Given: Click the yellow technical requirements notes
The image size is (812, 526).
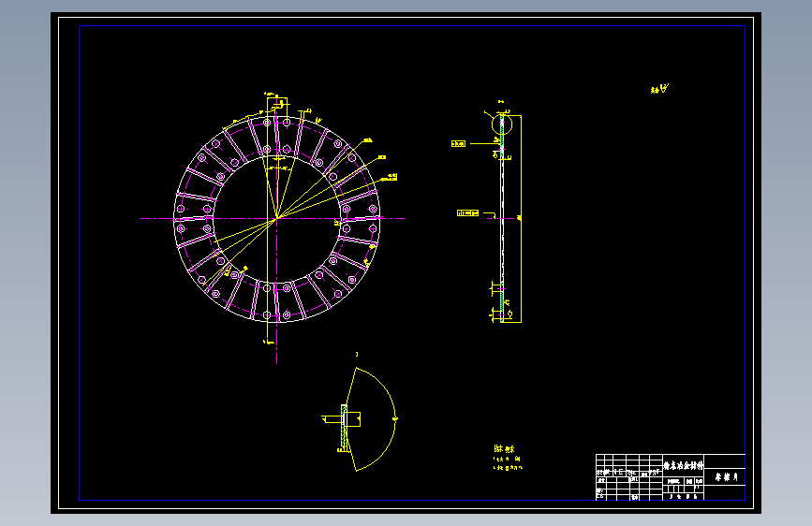Looking at the screenshot, I should coord(508,458).
